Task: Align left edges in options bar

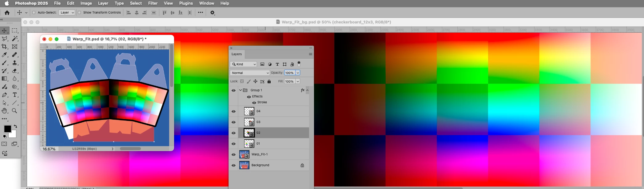Action: (129, 13)
